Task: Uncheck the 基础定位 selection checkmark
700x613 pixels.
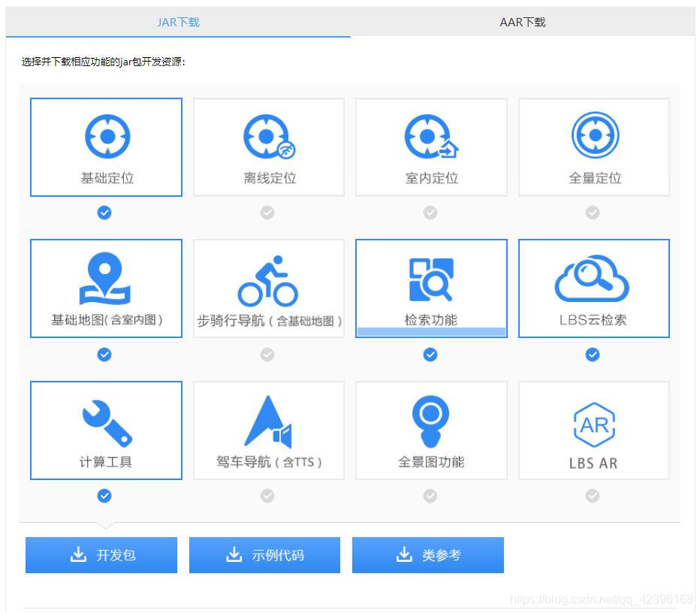Action: [104, 213]
